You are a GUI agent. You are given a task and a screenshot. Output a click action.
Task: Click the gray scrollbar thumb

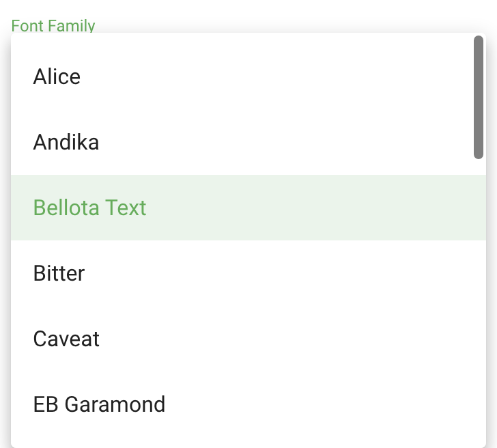tap(479, 98)
